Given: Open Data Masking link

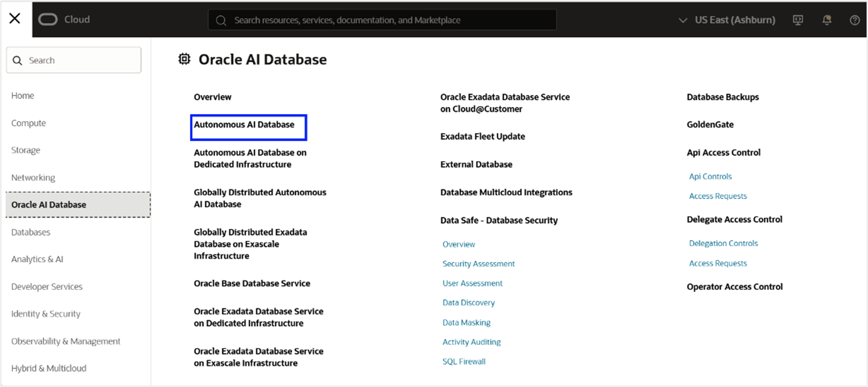Looking at the screenshot, I should [x=466, y=322].
